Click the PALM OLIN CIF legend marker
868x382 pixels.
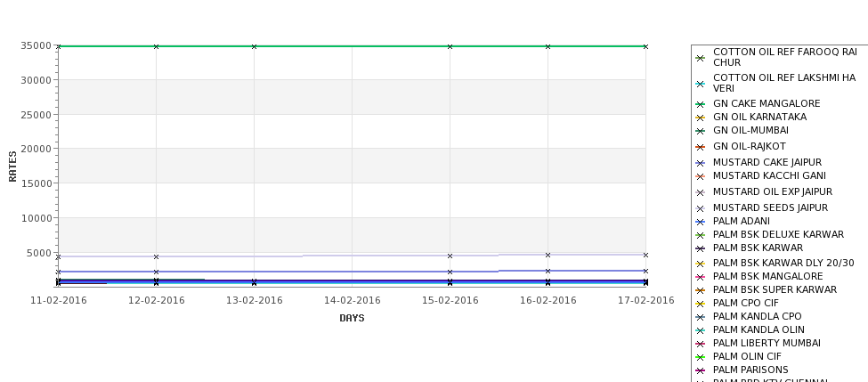(700, 358)
